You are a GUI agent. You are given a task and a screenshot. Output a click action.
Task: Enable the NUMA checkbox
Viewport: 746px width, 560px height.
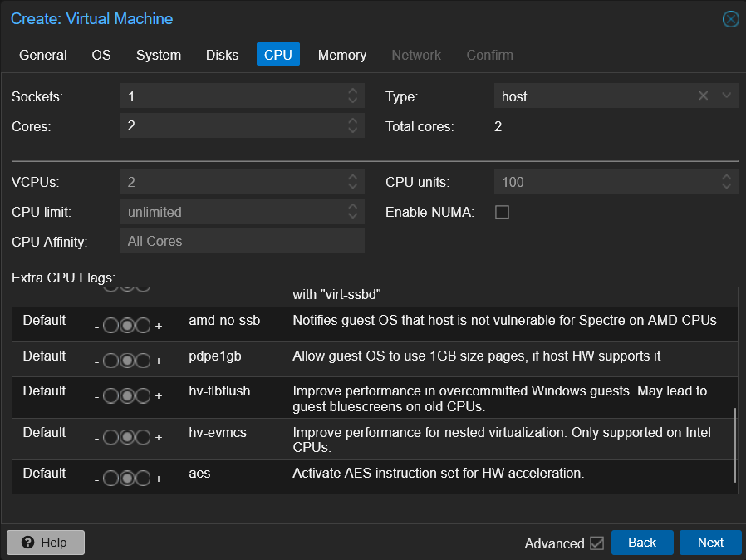pos(502,212)
